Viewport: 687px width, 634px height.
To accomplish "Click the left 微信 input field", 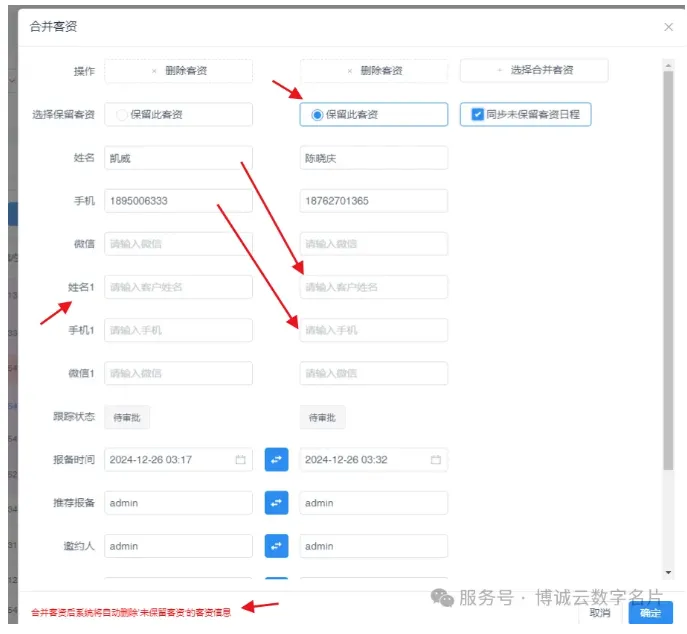I will (x=178, y=244).
